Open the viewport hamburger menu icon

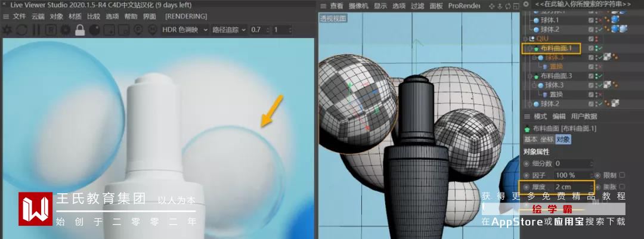pos(323,6)
